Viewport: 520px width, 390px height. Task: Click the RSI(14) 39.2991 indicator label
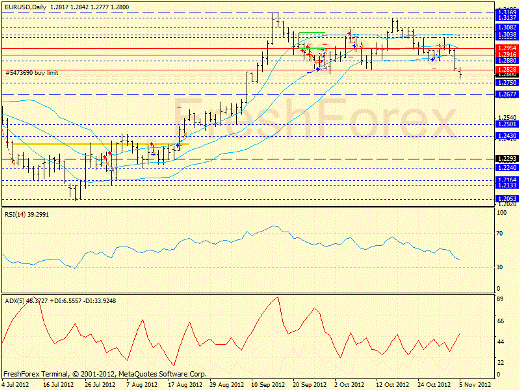(26, 214)
